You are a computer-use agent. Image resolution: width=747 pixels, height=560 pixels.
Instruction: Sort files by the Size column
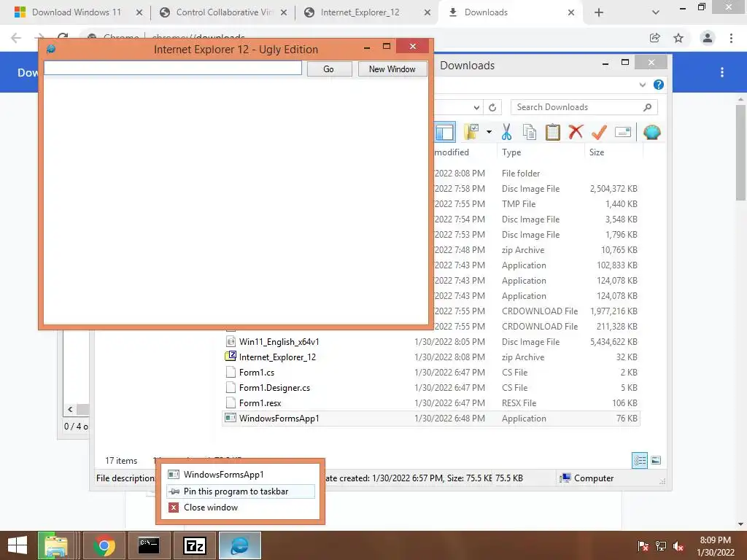pyautogui.click(x=614, y=152)
